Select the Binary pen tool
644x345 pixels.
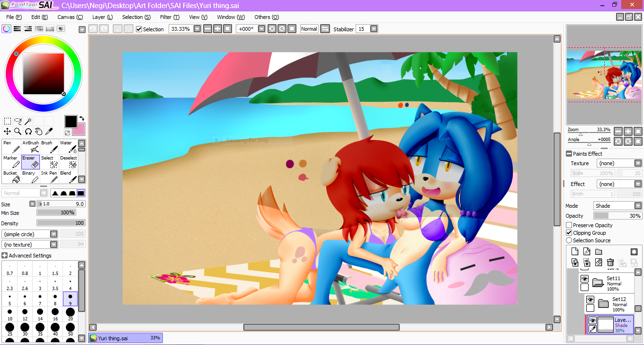31,177
